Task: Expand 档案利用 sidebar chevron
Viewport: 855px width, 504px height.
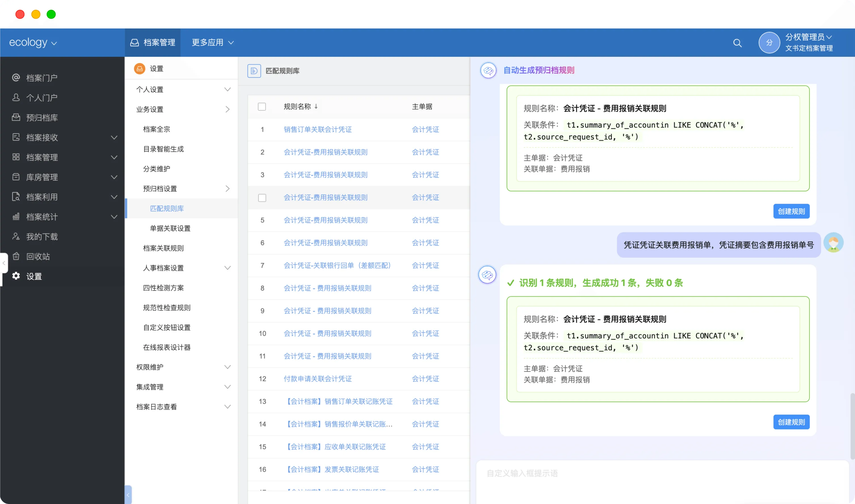Action: coord(114,197)
